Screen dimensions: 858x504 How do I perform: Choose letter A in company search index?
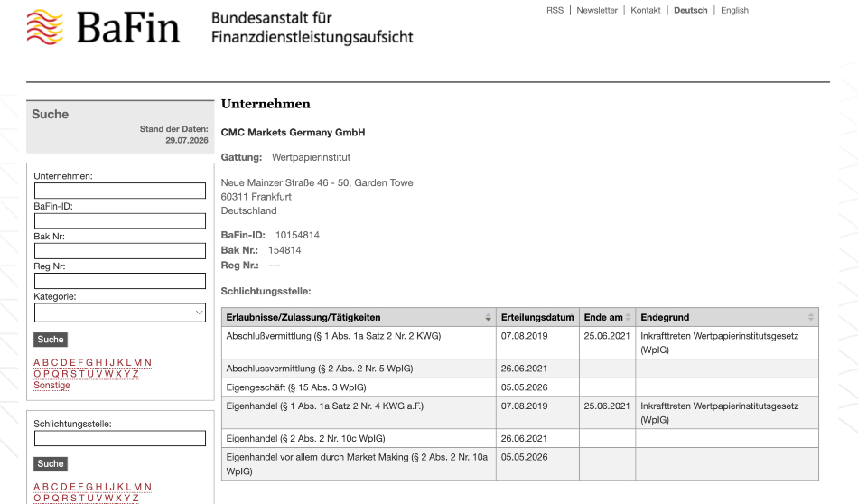[x=37, y=363]
